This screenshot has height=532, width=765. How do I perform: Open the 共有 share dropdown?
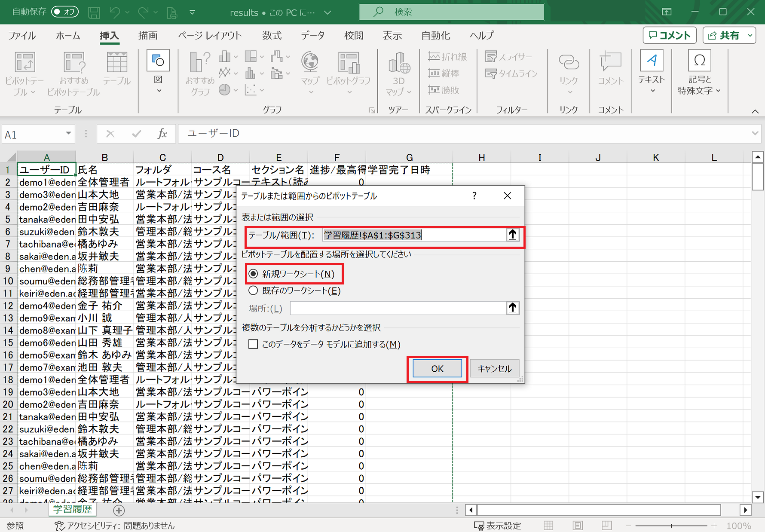click(x=750, y=36)
